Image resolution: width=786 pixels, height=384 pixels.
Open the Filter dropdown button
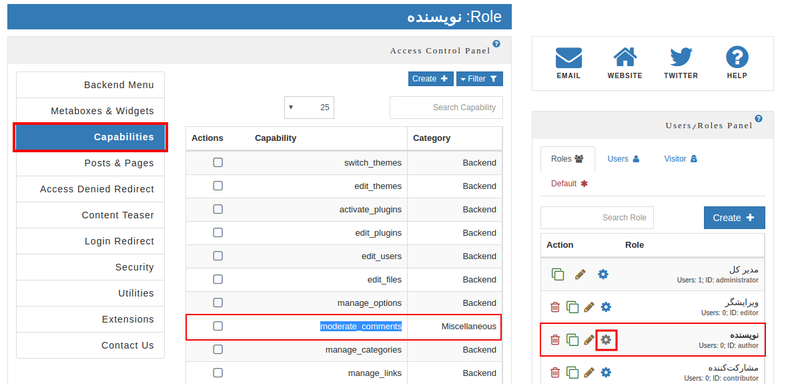pos(479,79)
